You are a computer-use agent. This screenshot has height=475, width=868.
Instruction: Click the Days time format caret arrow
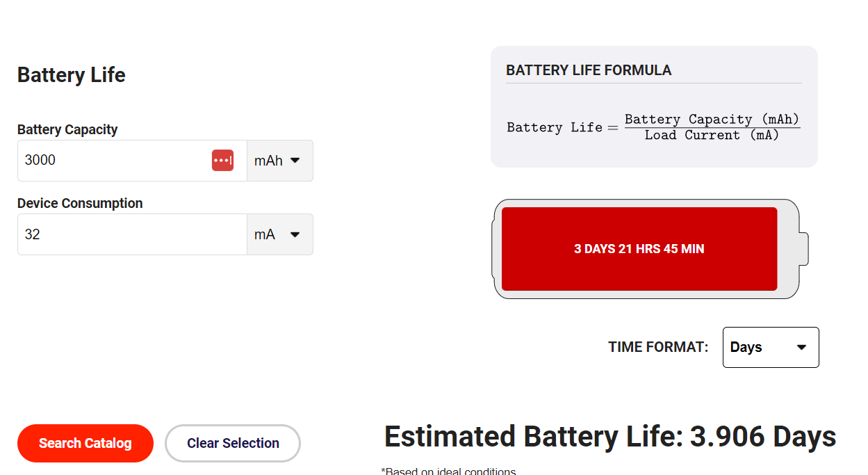(801, 347)
